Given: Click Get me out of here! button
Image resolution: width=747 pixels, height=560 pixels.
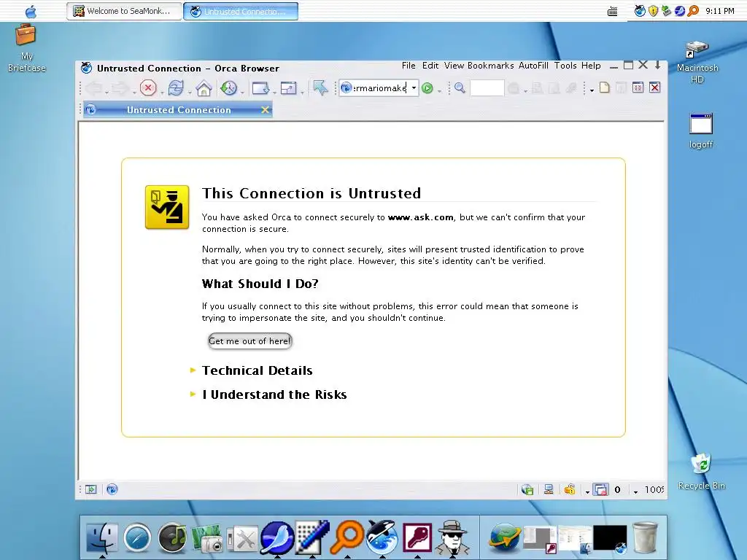Looking at the screenshot, I should pos(249,341).
